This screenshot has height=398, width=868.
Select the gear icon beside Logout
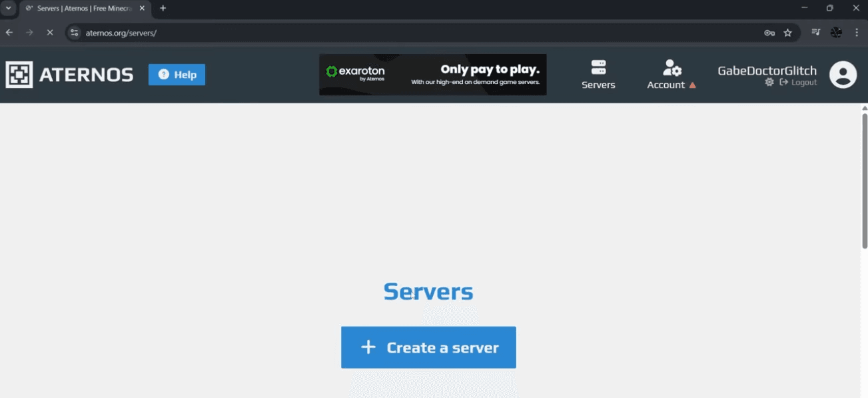[x=769, y=81]
